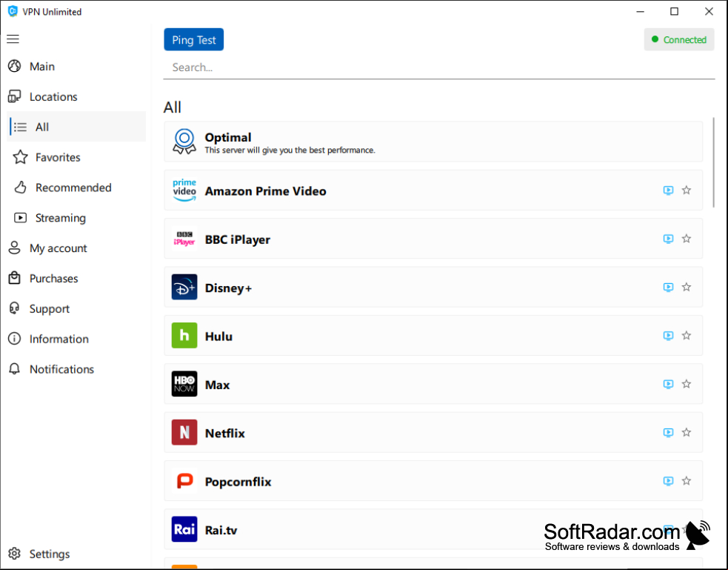This screenshot has width=728, height=570.
Task: Open Information page
Action: point(76,339)
